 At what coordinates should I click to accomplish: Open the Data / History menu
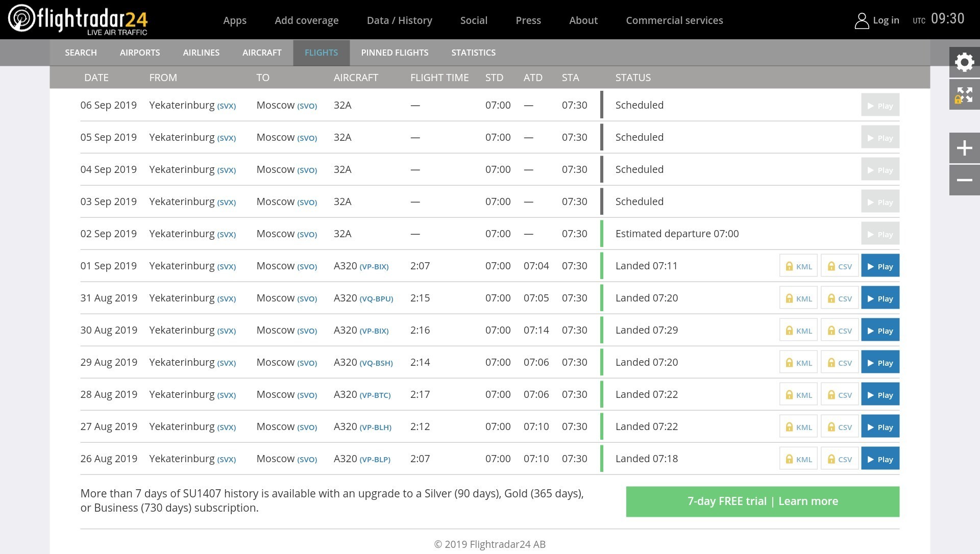coord(399,20)
